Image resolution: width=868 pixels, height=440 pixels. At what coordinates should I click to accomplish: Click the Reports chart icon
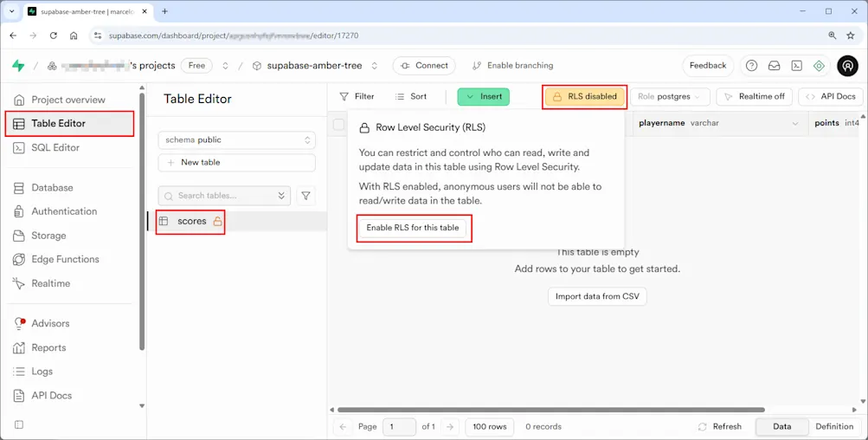click(x=19, y=348)
